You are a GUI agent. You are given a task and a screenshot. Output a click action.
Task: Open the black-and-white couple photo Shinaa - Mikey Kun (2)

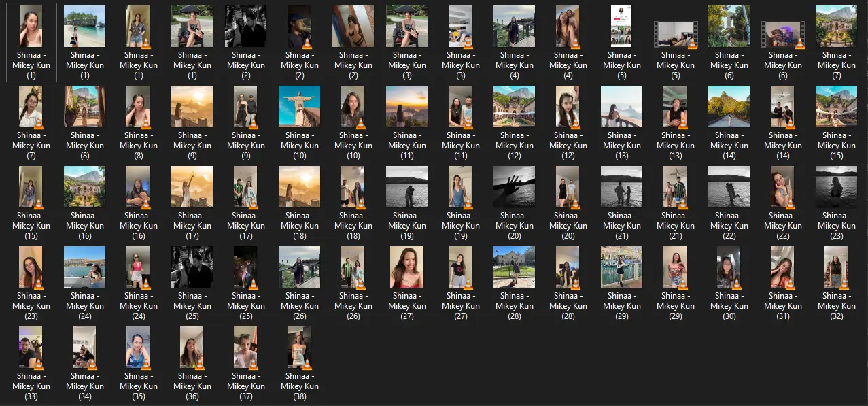coord(246,27)
